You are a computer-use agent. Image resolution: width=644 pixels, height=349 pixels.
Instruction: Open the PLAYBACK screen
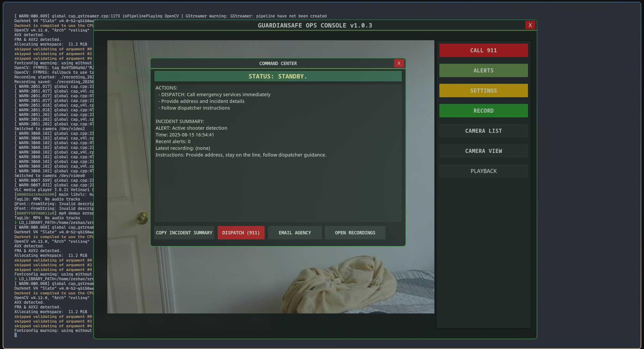tap(483, 171)
